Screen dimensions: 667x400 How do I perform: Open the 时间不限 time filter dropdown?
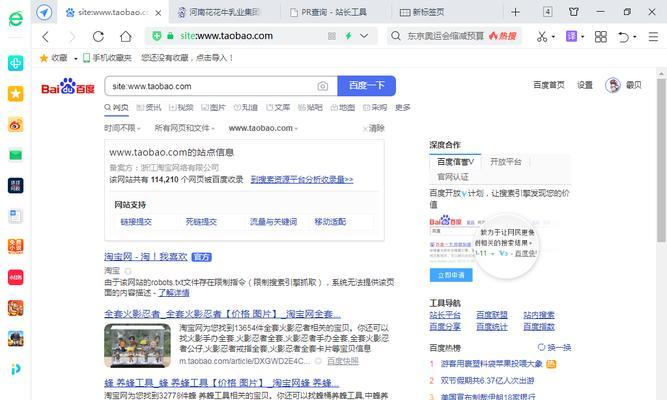122,128
